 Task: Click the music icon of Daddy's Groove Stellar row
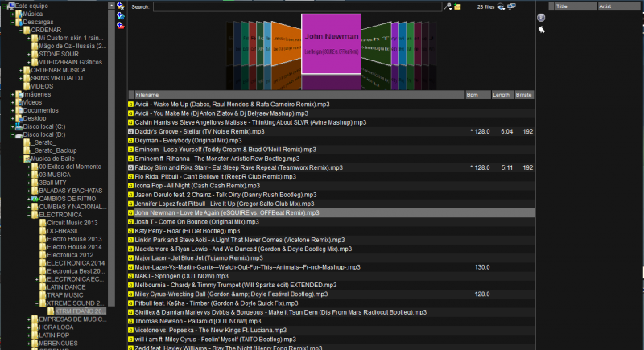[130, 132]
